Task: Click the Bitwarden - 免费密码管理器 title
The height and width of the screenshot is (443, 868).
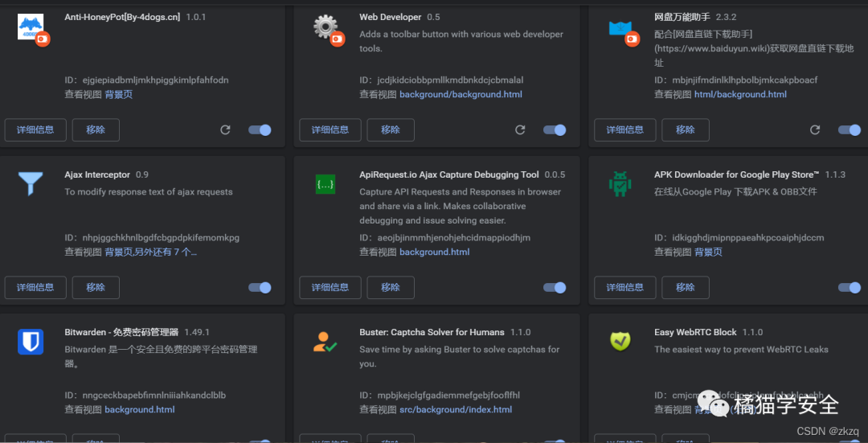Action: click(122, 332)
